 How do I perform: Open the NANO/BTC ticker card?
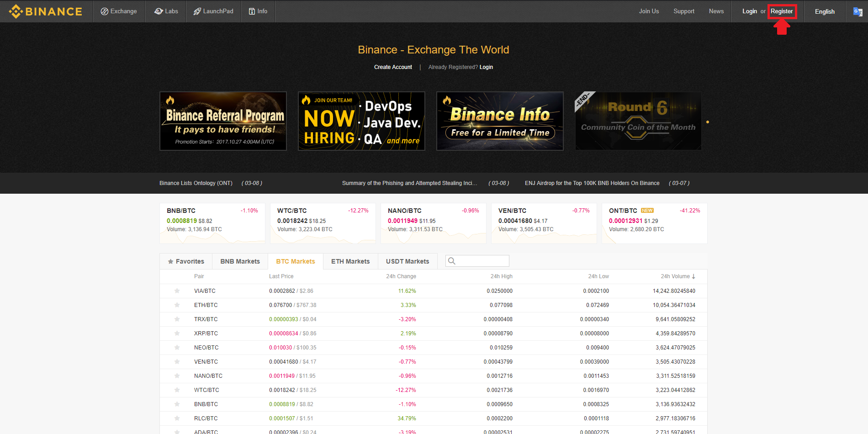coord(434,223)
